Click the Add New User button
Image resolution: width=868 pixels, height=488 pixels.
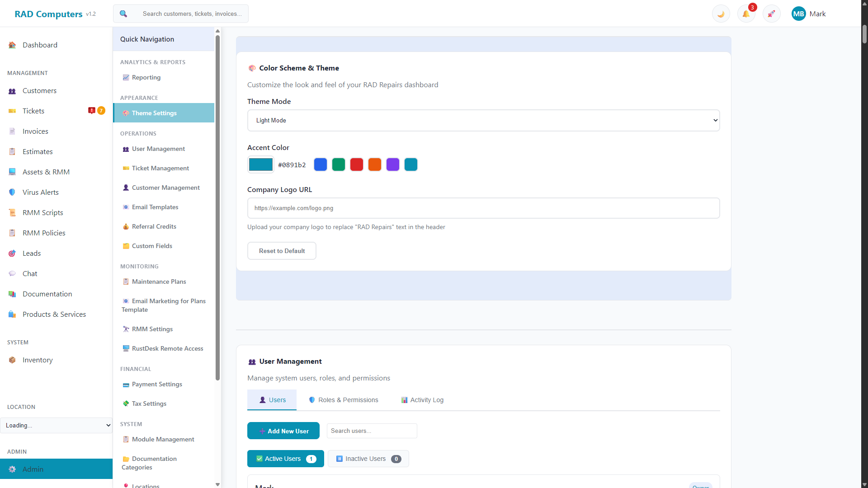point(283,431)
